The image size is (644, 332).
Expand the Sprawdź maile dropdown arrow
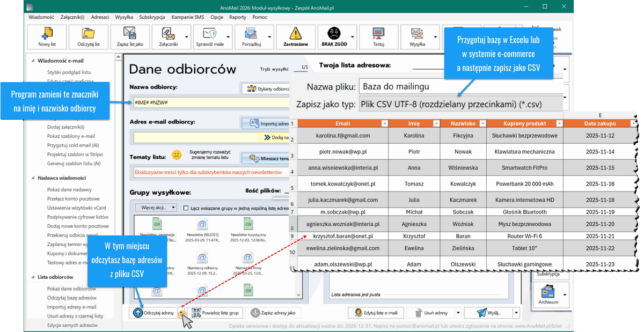pos(229,38)
